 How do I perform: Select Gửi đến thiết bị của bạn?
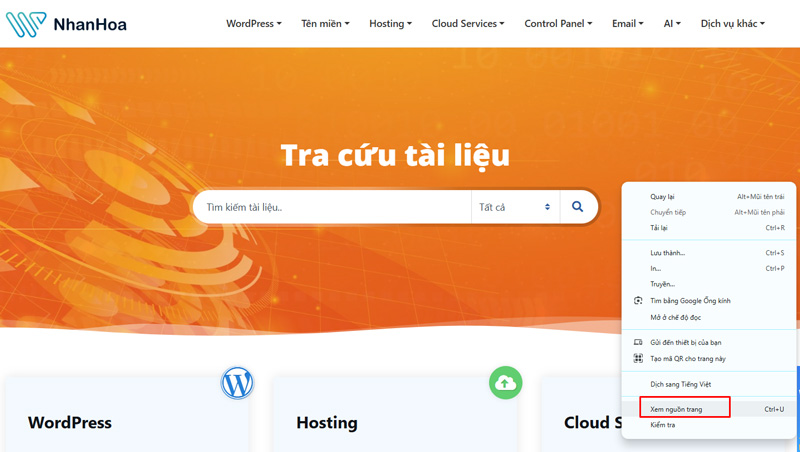coord(709,342)
